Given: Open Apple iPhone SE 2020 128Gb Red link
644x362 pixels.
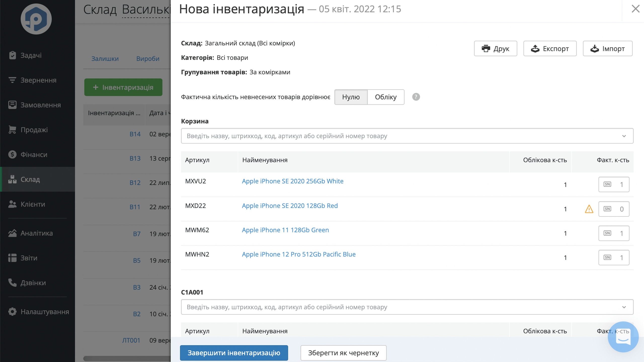Looking at the screenshot, I should [x=290, y=205].
